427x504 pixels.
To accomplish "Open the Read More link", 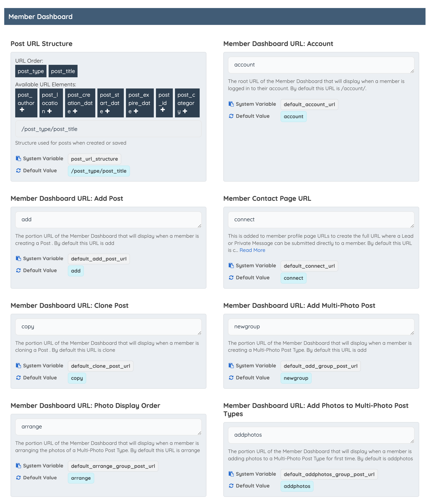I will (x=252, y=250).
